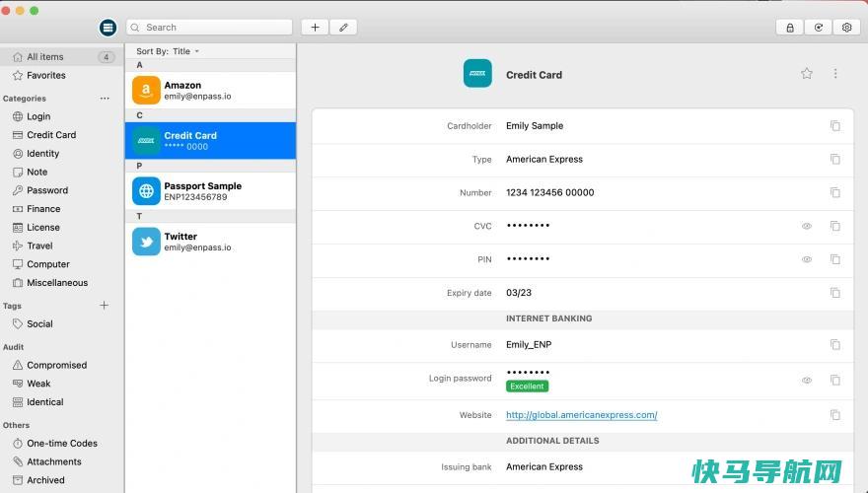
Task: Select the Note category
Action: click(x=61, y=173)
